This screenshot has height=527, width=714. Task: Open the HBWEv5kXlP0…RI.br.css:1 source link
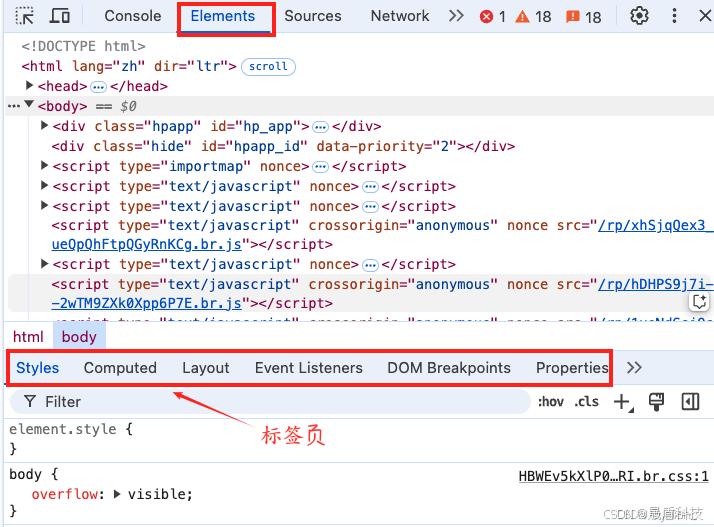613,476
